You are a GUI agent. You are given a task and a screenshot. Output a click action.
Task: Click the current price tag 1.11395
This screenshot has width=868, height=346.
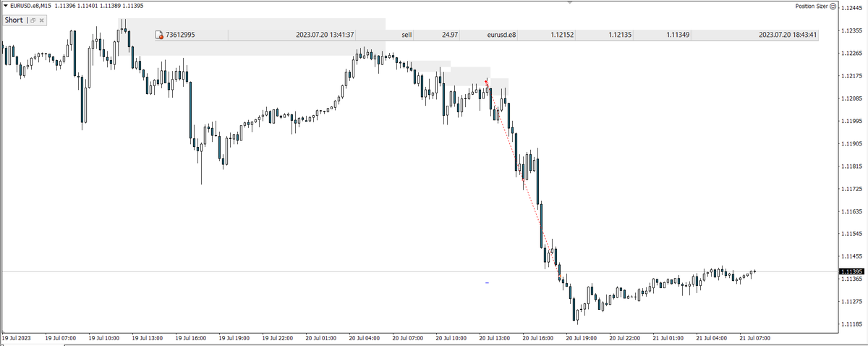[852, 271]
